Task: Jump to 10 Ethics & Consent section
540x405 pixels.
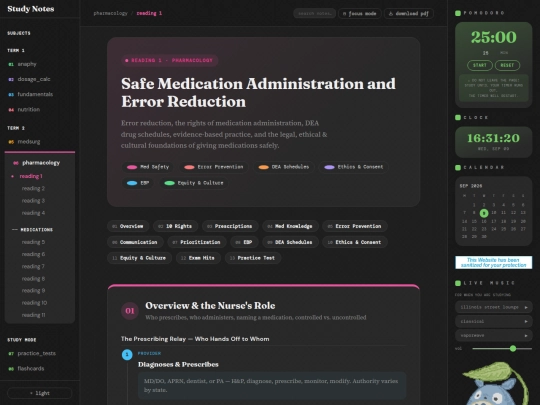Action: (355, 242)
